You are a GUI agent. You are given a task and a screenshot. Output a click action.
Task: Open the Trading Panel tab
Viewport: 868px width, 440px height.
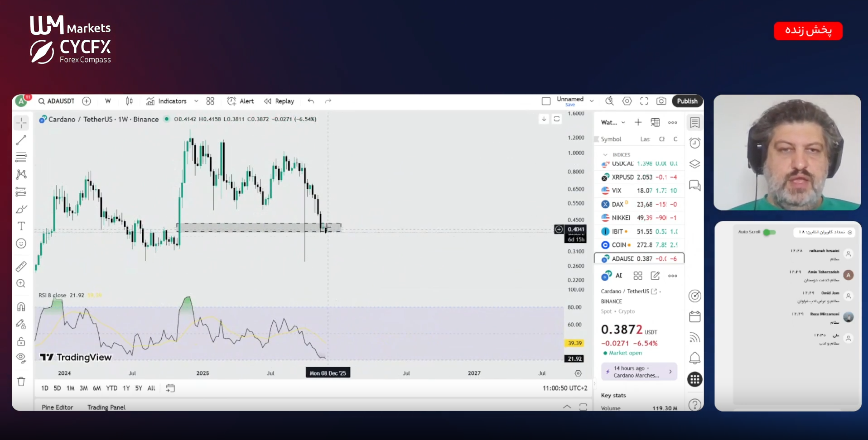tap(106, 407)
